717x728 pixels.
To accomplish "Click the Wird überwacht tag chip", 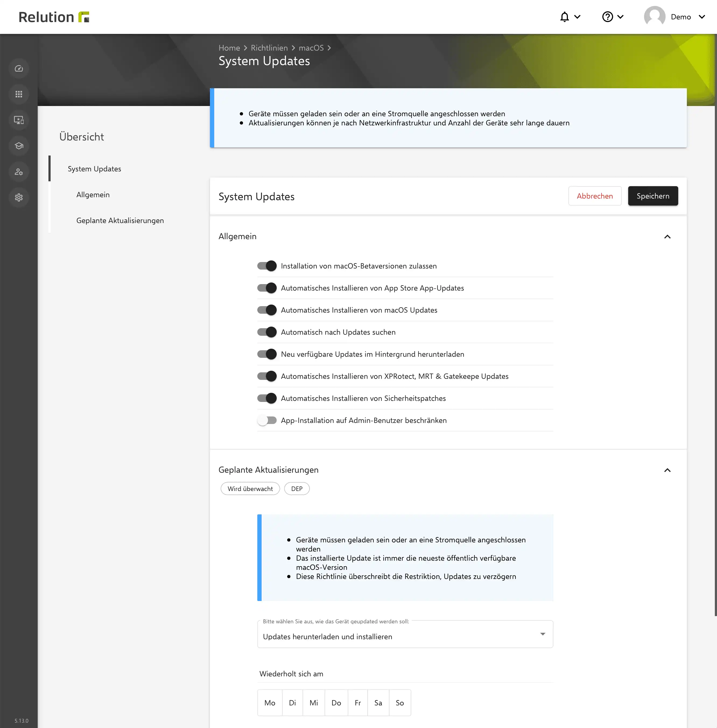I will [x=250, y=489].
